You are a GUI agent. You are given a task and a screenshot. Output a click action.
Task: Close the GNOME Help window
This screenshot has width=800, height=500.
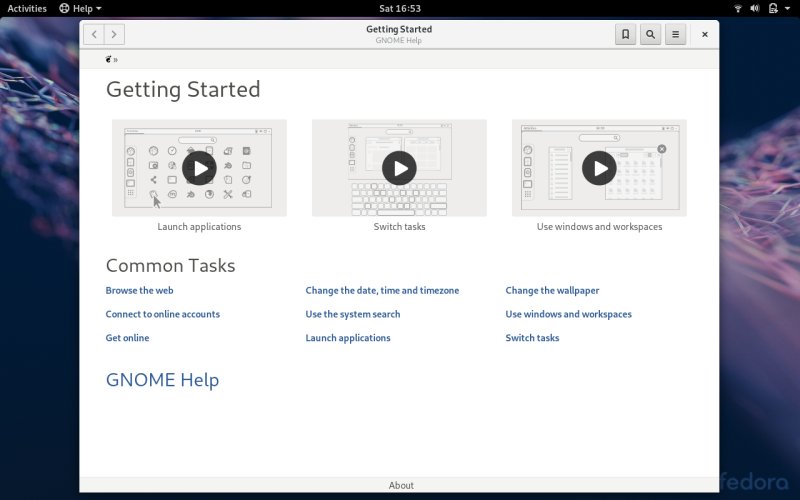coord(705,34)
